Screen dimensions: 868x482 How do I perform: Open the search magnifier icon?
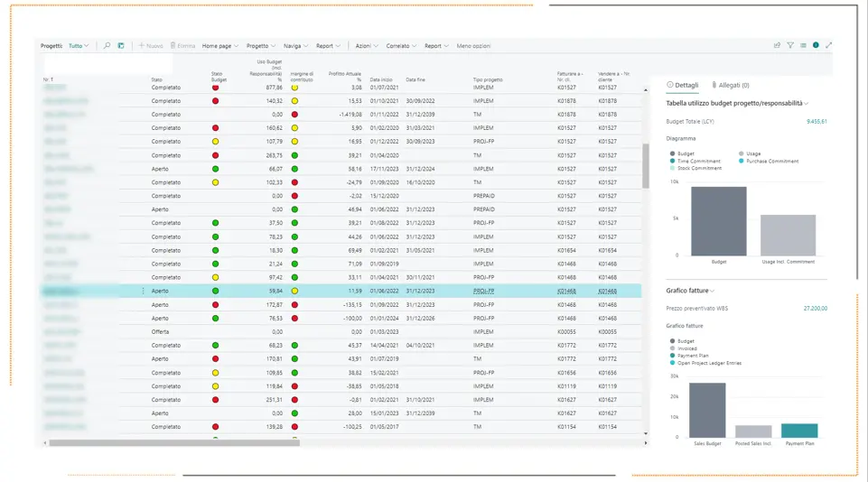pyautogui.click(x=107, y=46)
